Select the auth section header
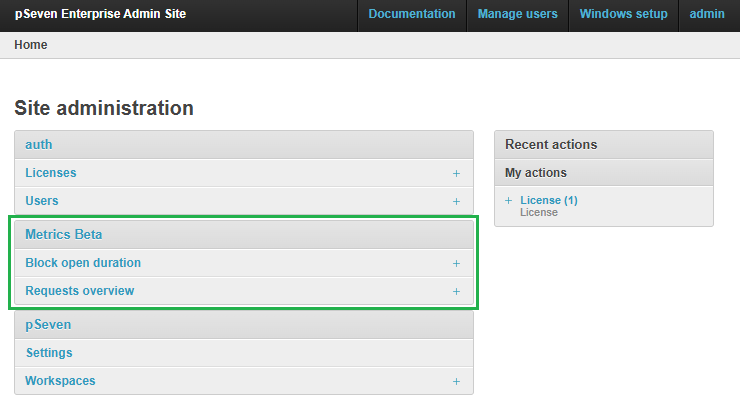The image size is (740, 412). point(39,144)
